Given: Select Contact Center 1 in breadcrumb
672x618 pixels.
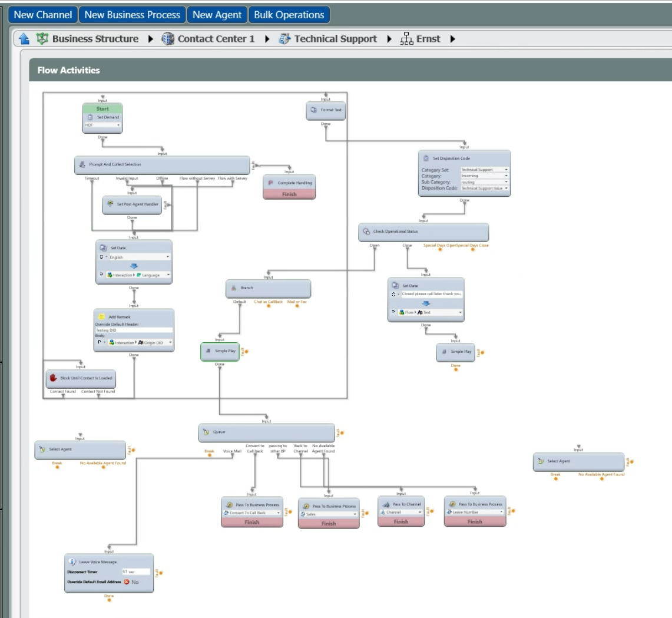Looking at the screenshot, I should tap(216, 39).
